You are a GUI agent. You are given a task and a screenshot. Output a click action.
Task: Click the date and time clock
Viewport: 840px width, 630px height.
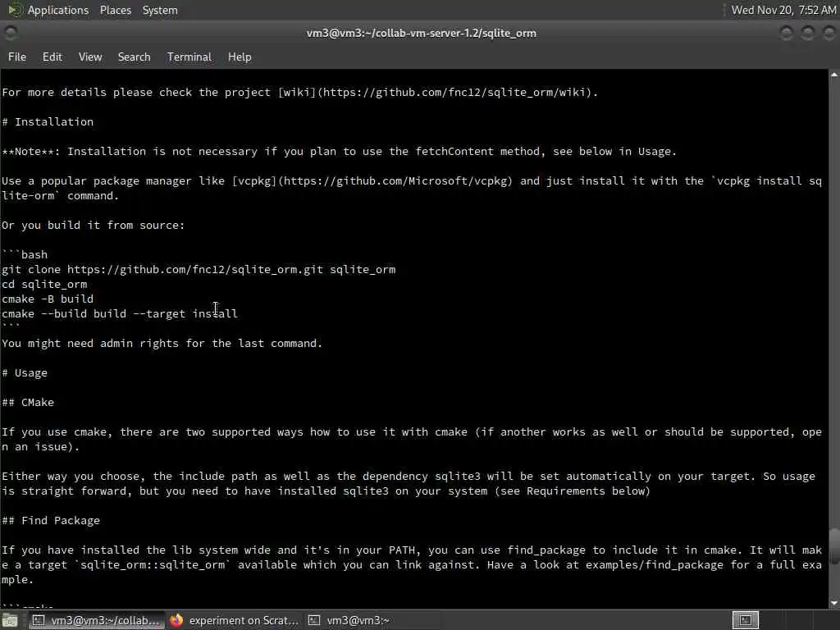click(783, 10)
